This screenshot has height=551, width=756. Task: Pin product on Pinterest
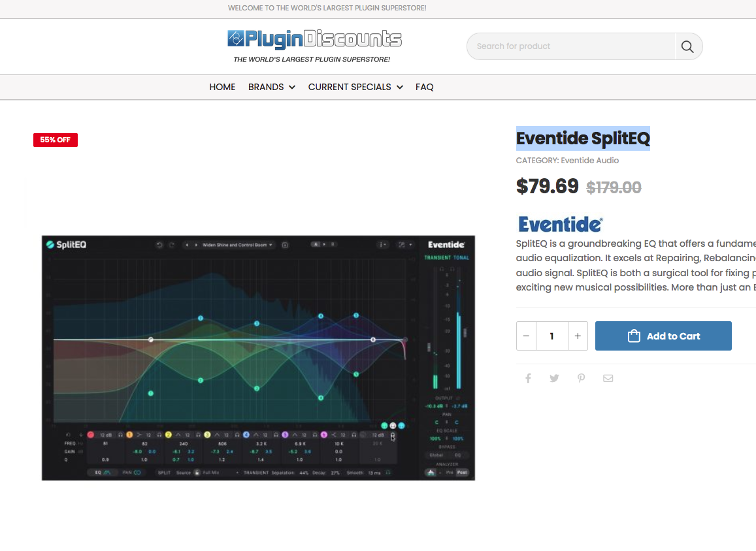581,378
